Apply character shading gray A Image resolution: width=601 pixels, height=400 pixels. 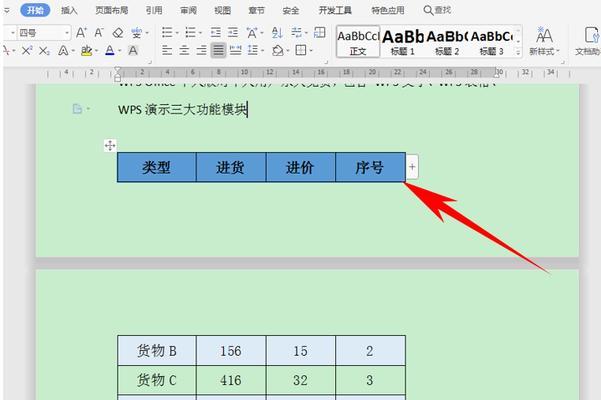133,50
